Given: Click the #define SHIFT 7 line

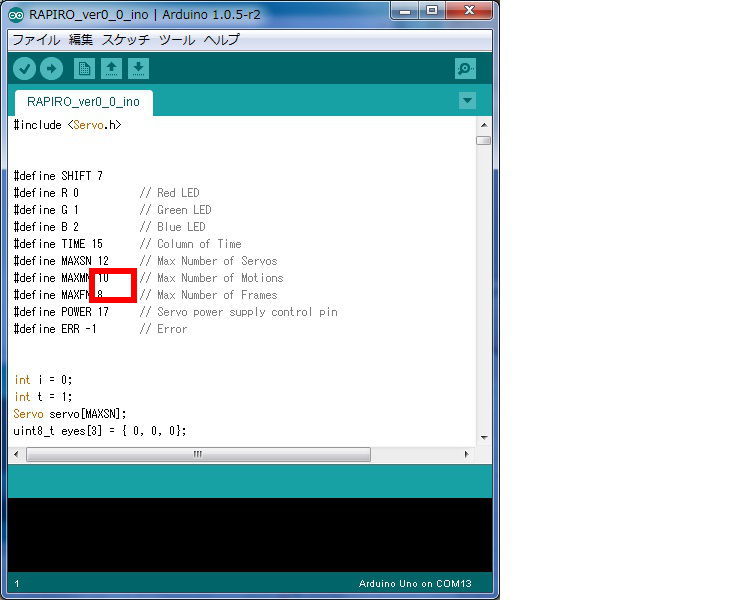Looking at the screenshot, I should click(58, 176).
